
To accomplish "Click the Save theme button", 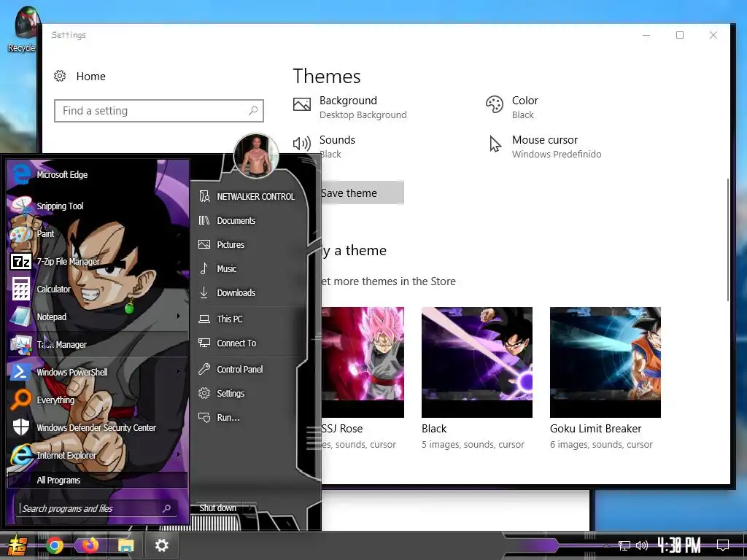I will (362, 192).
